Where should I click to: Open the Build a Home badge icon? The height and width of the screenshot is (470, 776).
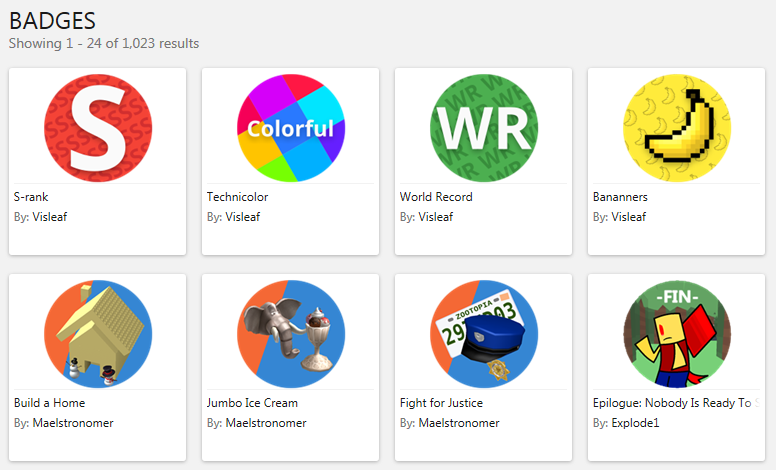coord(97,333)
